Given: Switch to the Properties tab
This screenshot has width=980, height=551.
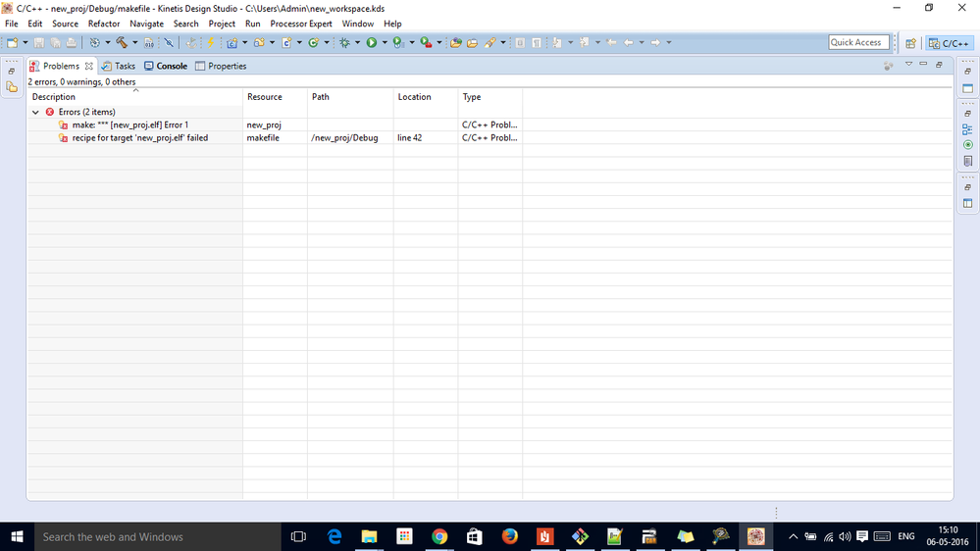Looking at the screenshot, I should (221, 67).
